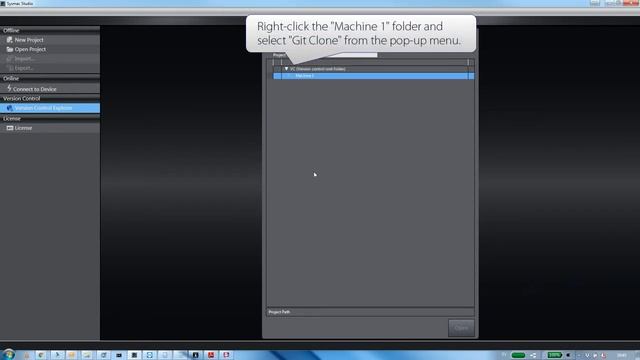This screenshot has height=360, width=640.
Task: Click the New Project document icon
Action: click(x=9, y=40)
